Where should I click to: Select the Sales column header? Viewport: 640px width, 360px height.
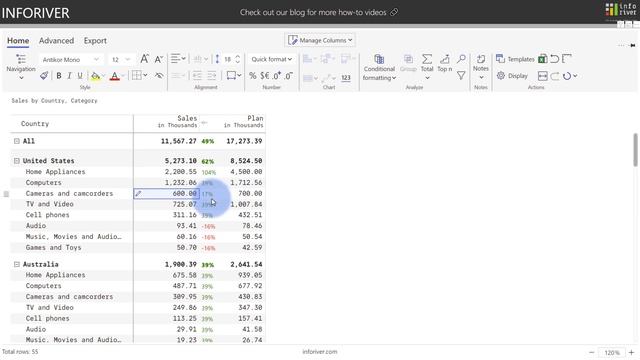(x=178, y=121)
